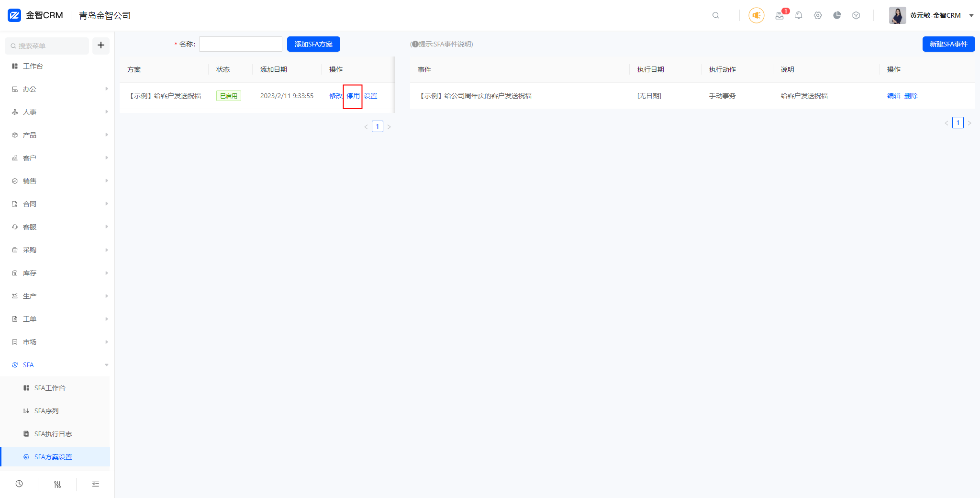Click the SFA menu icon in sidebar
Image resolution: width=980 pixels, height=498 pixels.
point(15,365)
